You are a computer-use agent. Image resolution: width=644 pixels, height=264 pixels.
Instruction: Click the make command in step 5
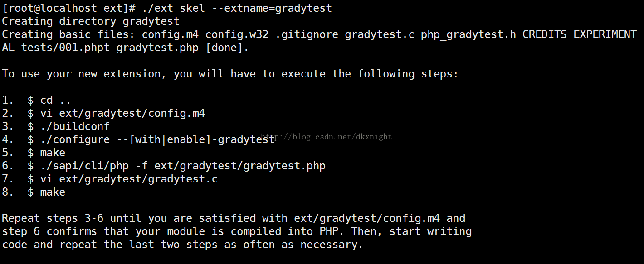[53, 153]
